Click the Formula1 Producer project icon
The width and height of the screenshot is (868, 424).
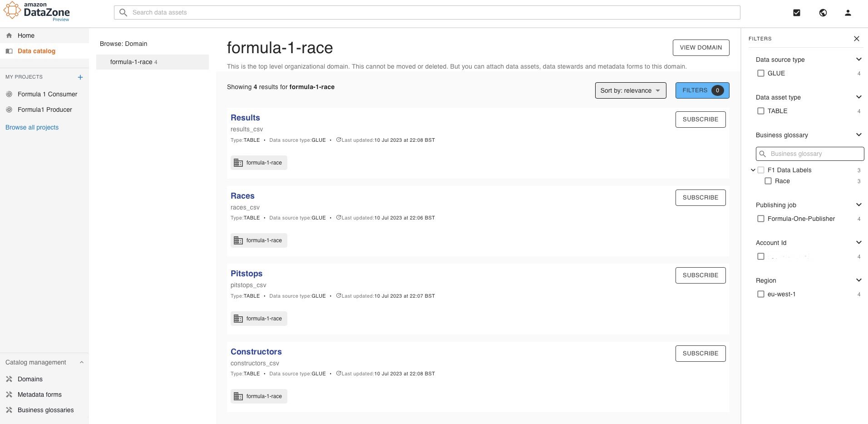(x=9, y=110)
